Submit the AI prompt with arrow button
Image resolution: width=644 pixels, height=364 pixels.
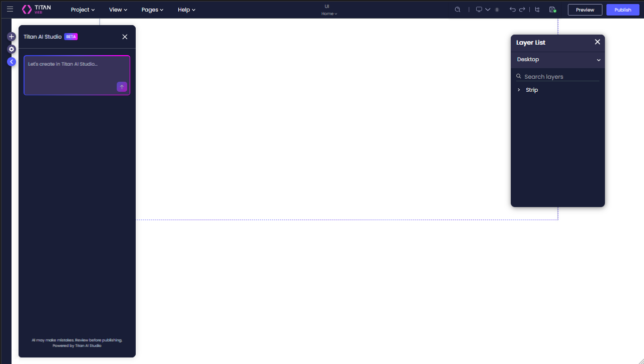pos(122,87)
